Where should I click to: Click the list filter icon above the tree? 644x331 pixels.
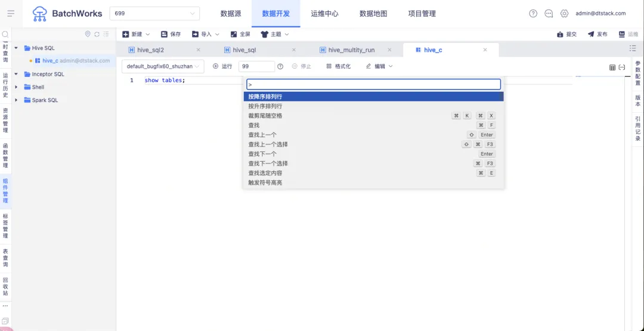pyautogui.click(x=106, y=34)
